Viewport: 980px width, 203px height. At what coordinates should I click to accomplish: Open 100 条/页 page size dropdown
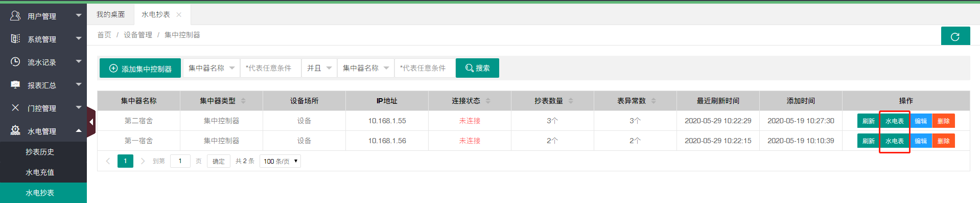(281, 161)
